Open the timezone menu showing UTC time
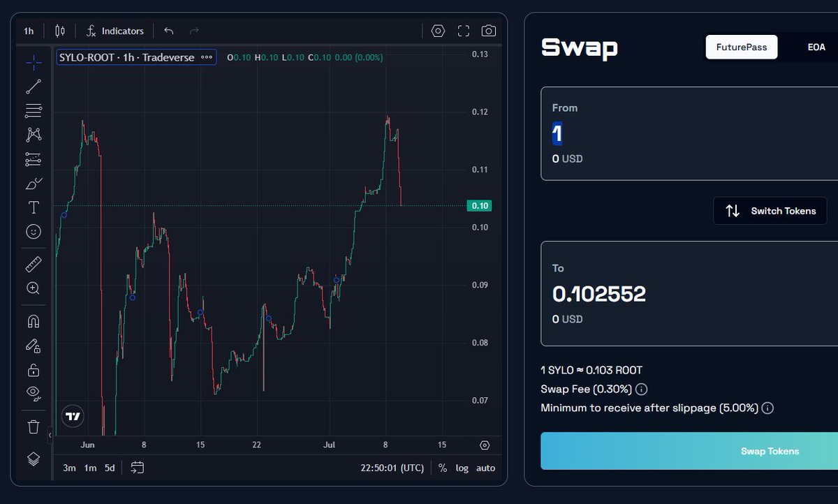 394,468
